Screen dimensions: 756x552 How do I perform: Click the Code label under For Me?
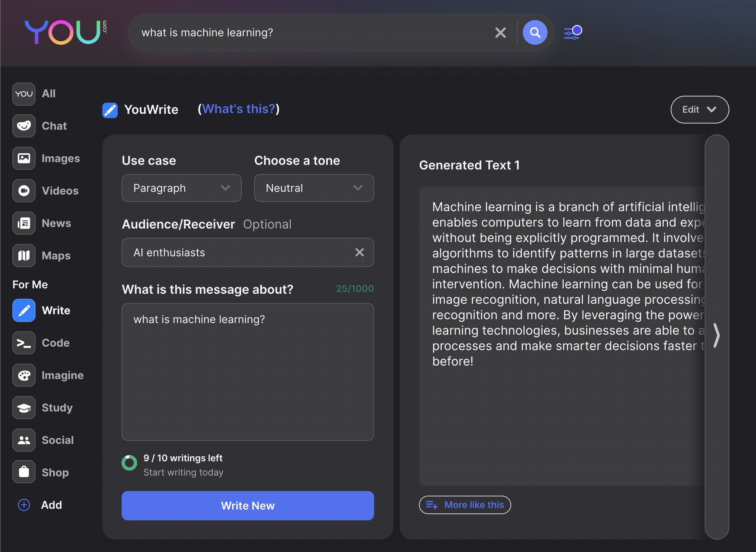(56, 343)
